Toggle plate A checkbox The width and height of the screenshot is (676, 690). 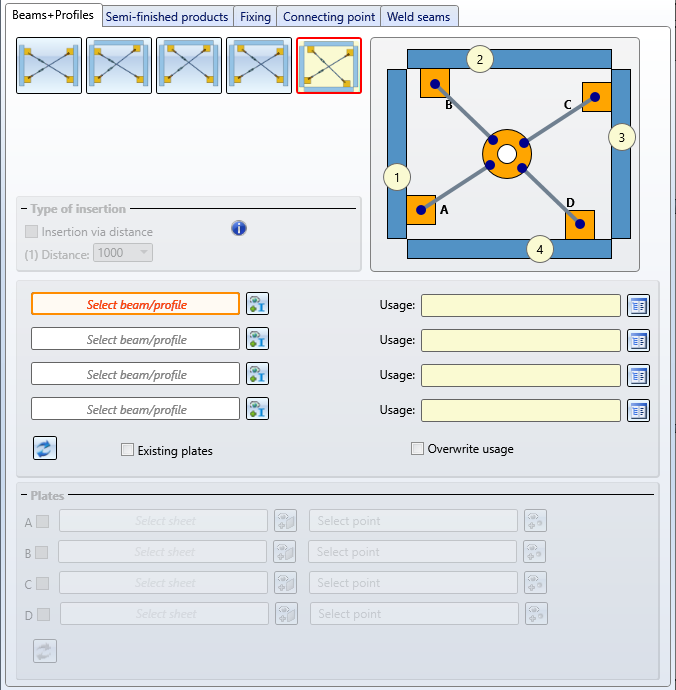pos(43,521)
